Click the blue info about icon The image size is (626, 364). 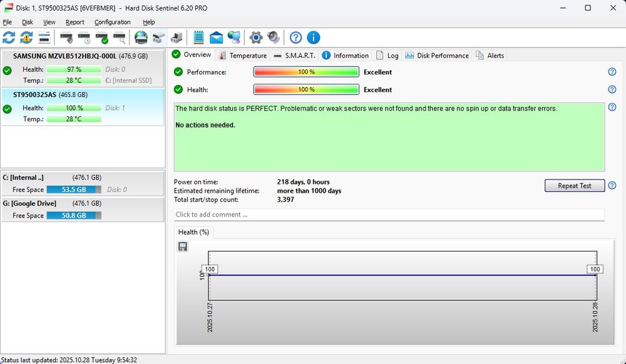point(314,38)
